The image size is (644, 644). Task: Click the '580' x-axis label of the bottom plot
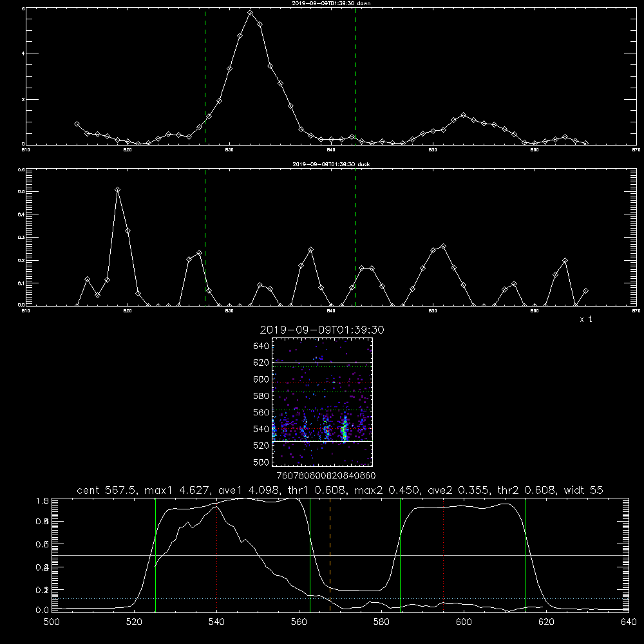(x=381, y=622)
